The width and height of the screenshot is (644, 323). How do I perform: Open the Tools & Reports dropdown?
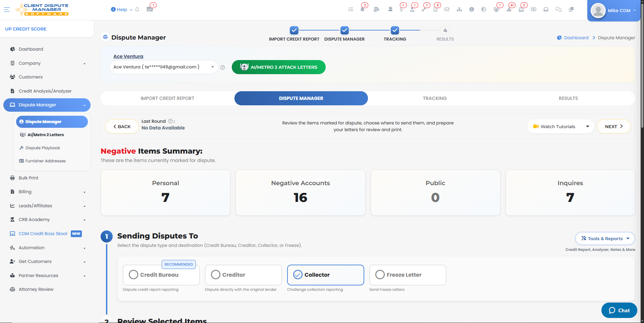(x=605, y=238)
